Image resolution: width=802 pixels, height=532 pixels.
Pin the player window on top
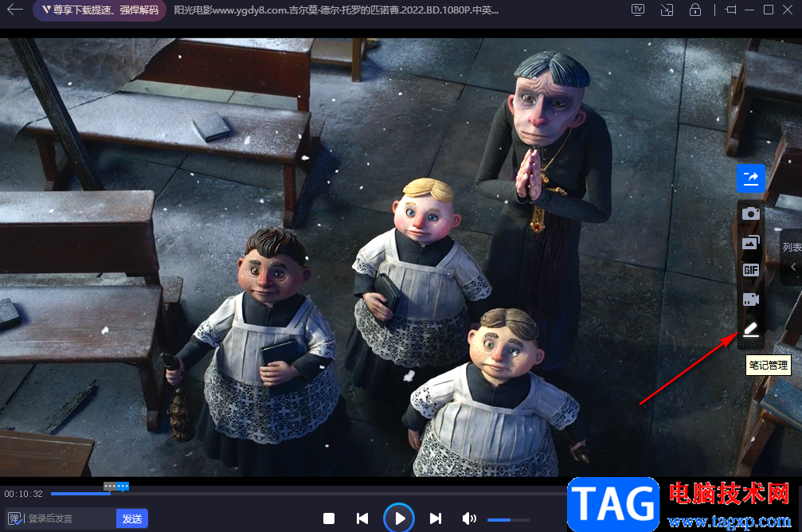[x=731, y=10]
